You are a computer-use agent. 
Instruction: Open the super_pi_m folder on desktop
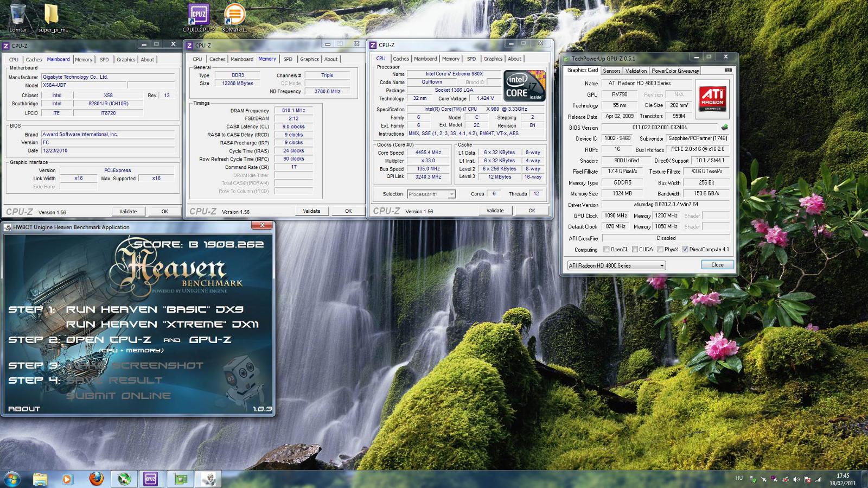click(x=53, y=17)
